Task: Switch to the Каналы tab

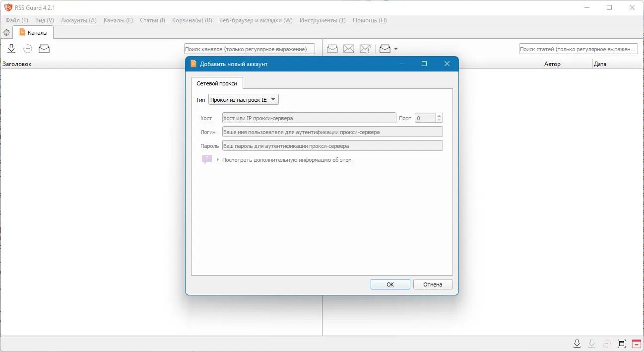Action: 33,32
